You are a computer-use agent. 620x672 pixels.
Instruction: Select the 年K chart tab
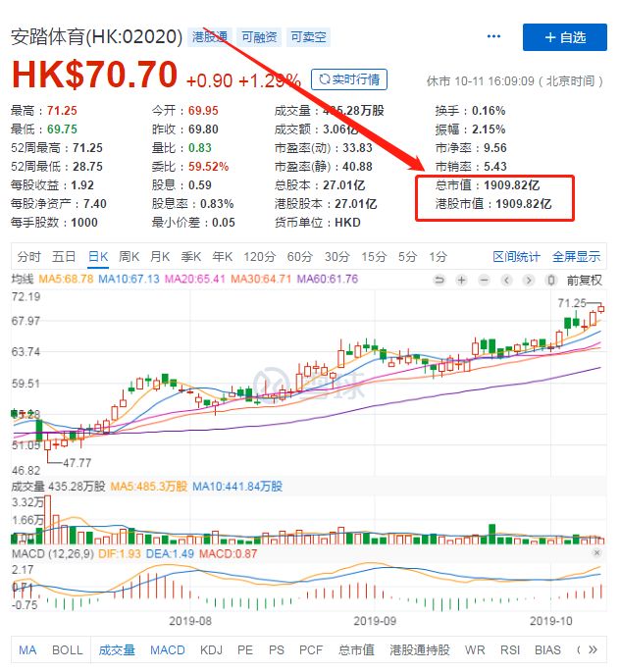click(x=222, y=257)
